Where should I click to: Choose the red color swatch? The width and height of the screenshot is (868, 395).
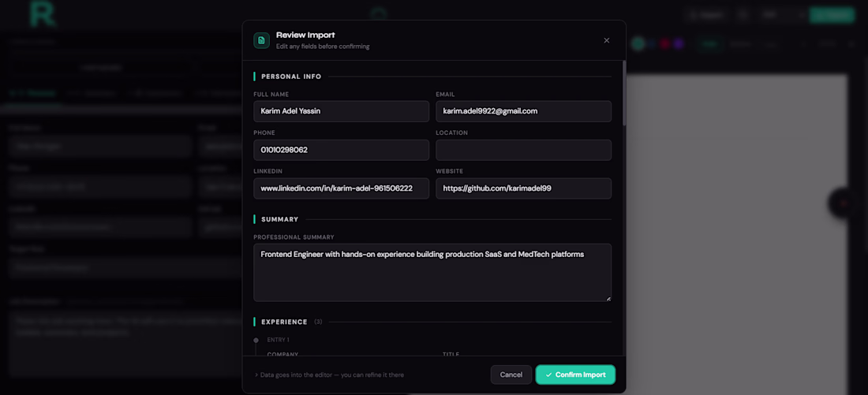click(x=664, y=44)
